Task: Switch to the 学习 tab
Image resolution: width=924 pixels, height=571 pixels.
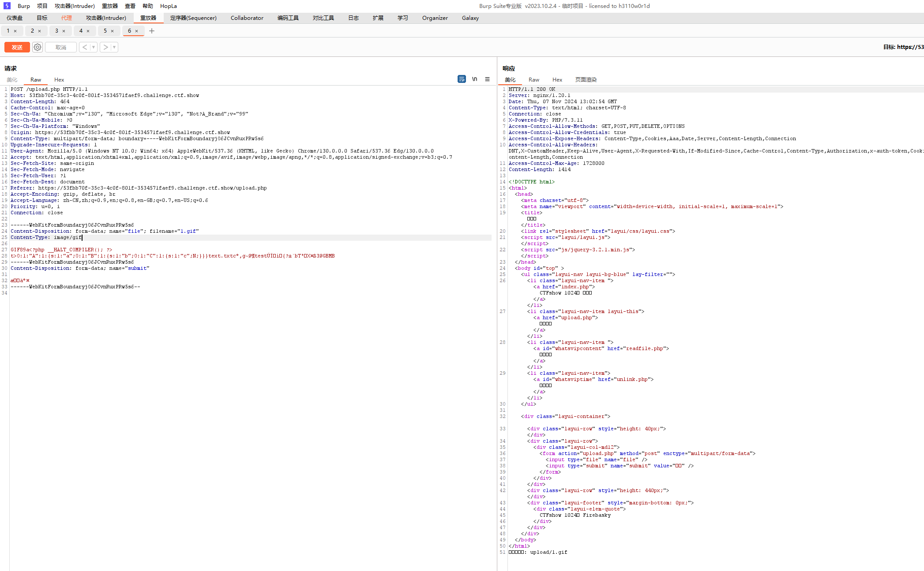Action: 403,18
